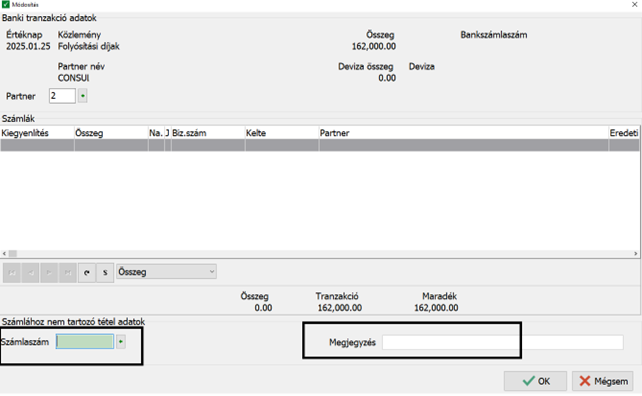Click the horizontal scrollbar right arrow
This screenshot has width=642, height=396.
pyautogui.click(x=635, y=253)
